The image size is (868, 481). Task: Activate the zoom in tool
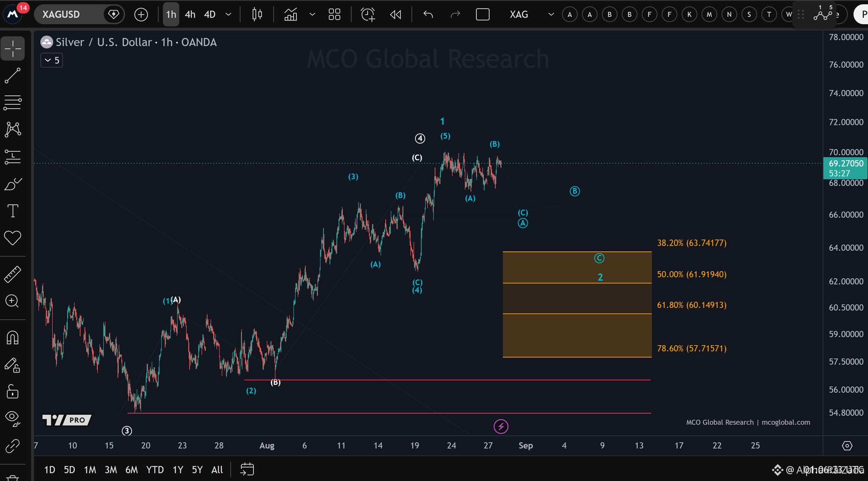point(13,301)
